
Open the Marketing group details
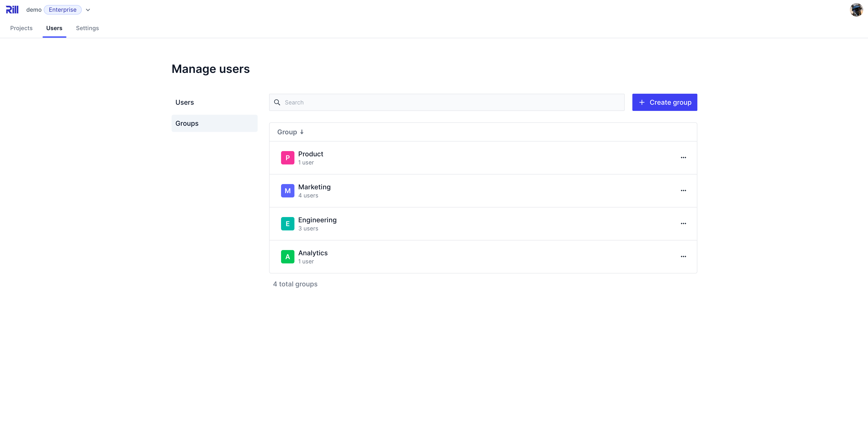coord(314,187)
